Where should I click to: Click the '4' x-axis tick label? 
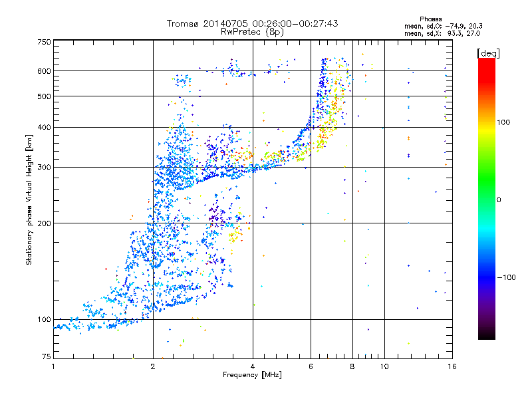tap(253, 366)
